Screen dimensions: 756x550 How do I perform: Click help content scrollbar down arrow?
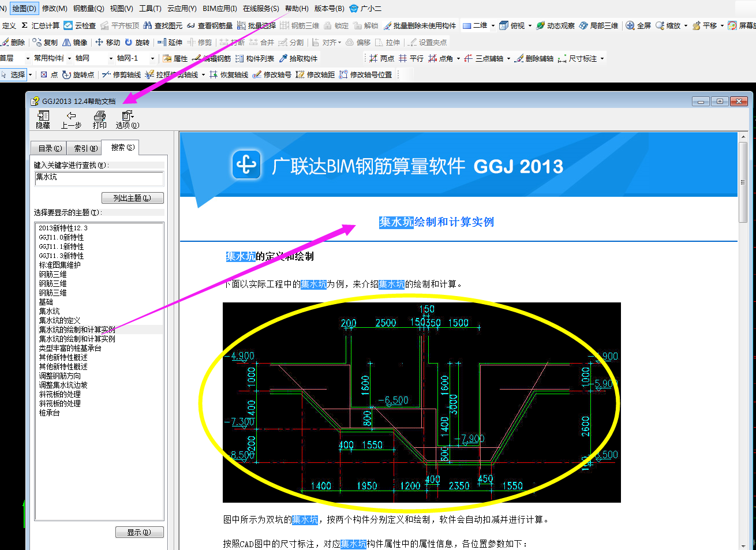pyautogui.click(x=743, y=545)
